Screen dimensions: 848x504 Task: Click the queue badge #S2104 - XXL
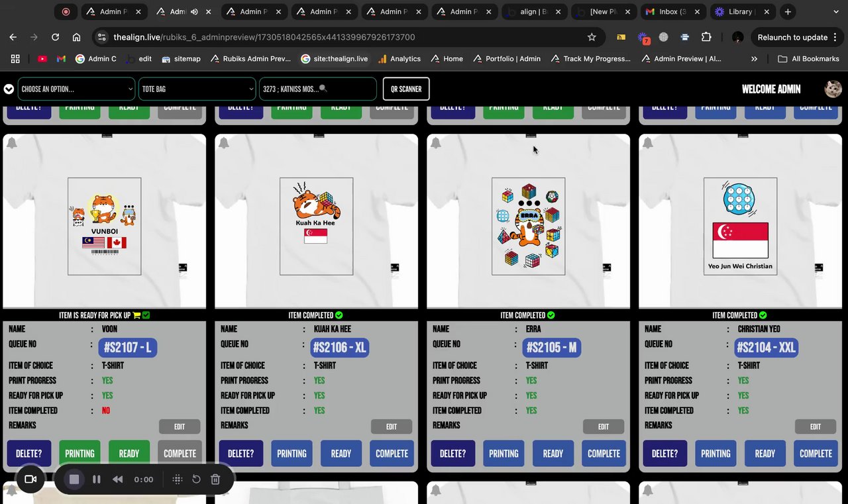(767, 347)
